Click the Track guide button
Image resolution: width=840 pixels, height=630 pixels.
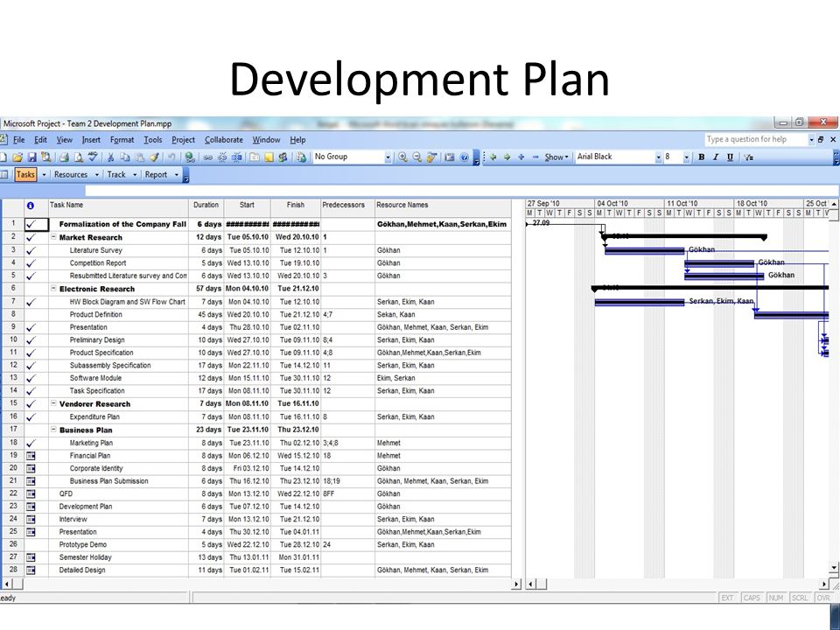116,175
